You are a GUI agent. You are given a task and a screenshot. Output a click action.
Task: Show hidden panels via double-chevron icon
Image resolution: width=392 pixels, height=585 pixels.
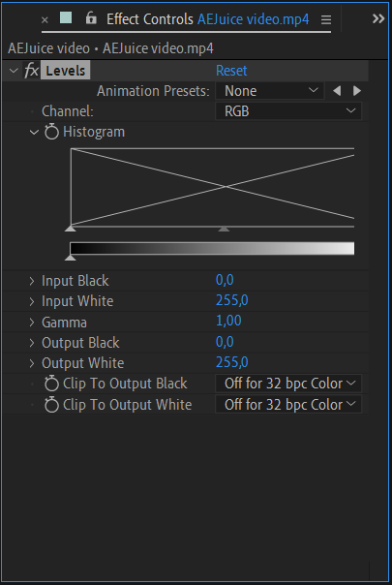coord(378,18)
